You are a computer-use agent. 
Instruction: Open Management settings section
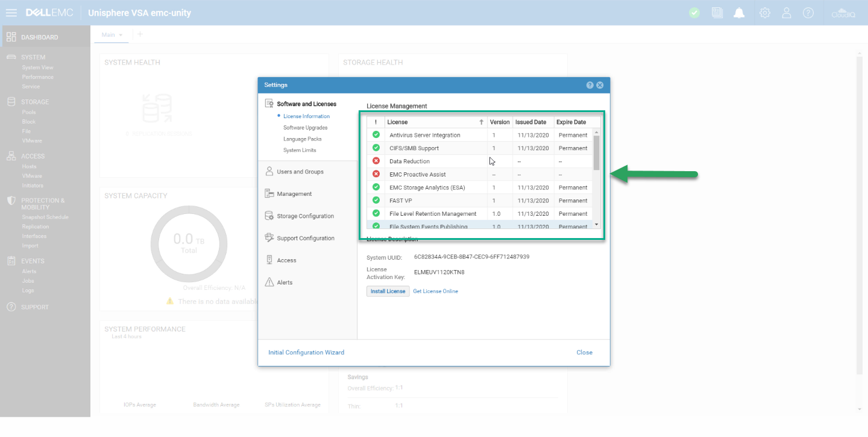pos(294,194)
